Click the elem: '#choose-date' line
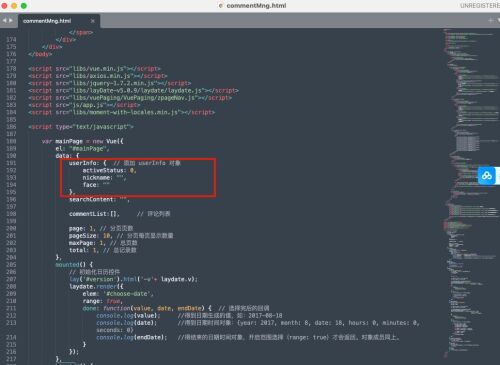 (x=118, y=294)
